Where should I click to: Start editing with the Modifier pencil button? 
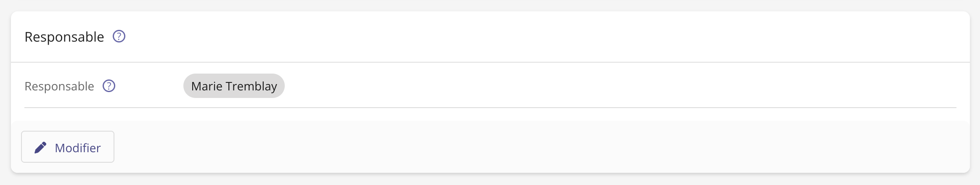[68, 147]
